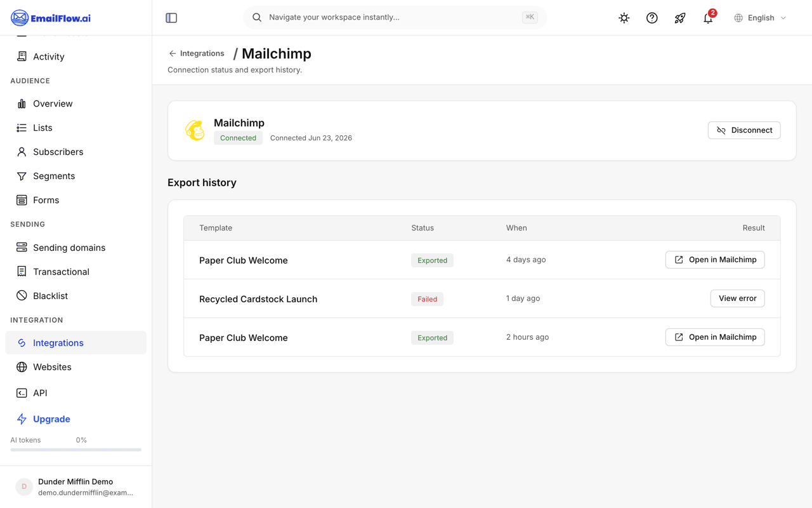View error for Recycled Cardstock Launch
The height and width of the screenshot is (508, 812).
tap(738, 298)
